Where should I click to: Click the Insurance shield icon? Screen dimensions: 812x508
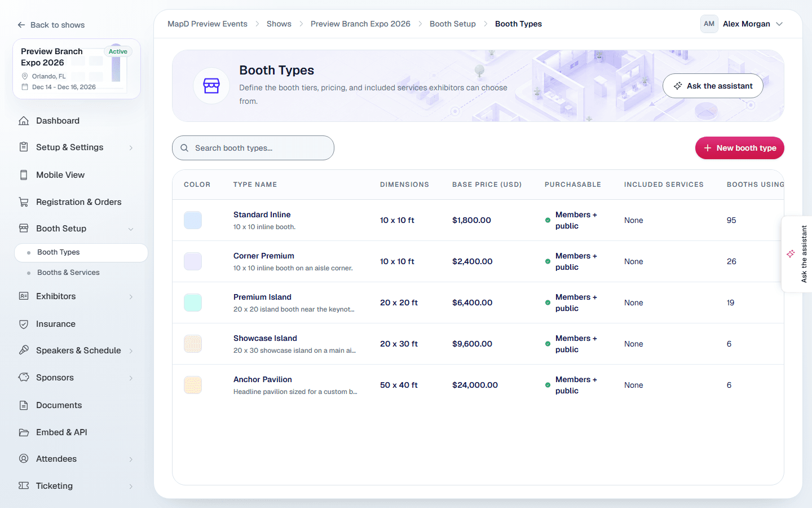click(x=24, y=324)
